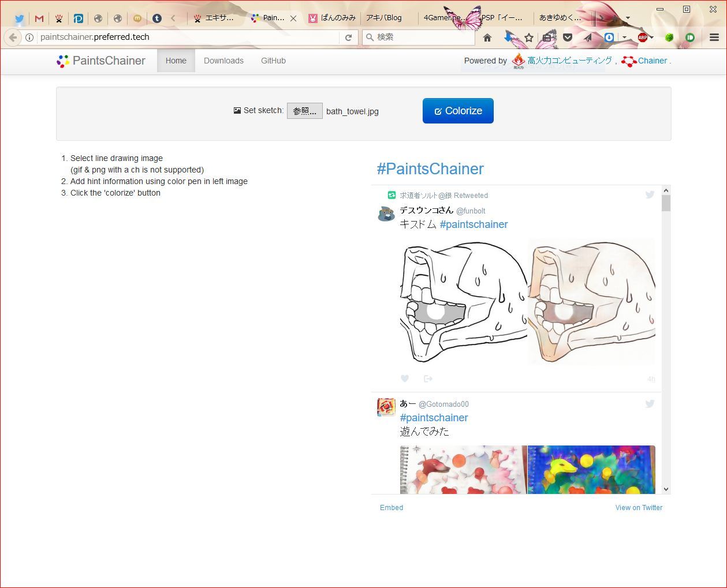Switch to the ぱんのみみ tab
727x588 pixels.
click(x=332, y=18)
